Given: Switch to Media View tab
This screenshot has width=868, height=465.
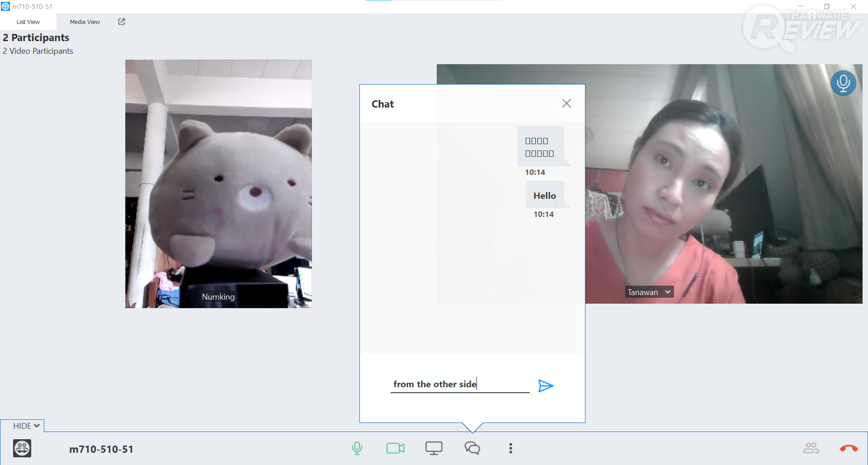Looking at the screenshot, I should 85,22.
